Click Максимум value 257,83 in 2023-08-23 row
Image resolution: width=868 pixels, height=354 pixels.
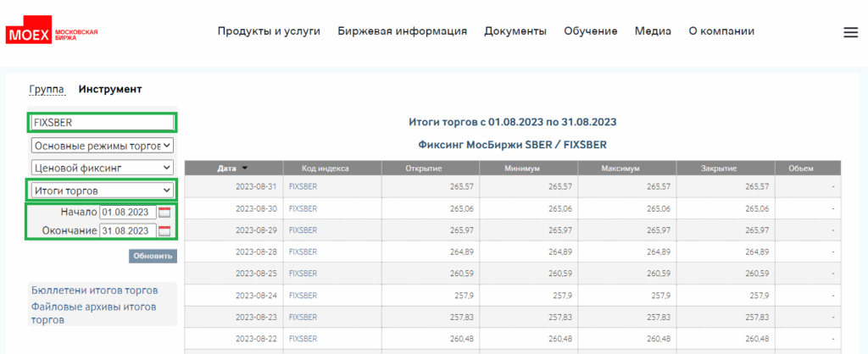658,317
